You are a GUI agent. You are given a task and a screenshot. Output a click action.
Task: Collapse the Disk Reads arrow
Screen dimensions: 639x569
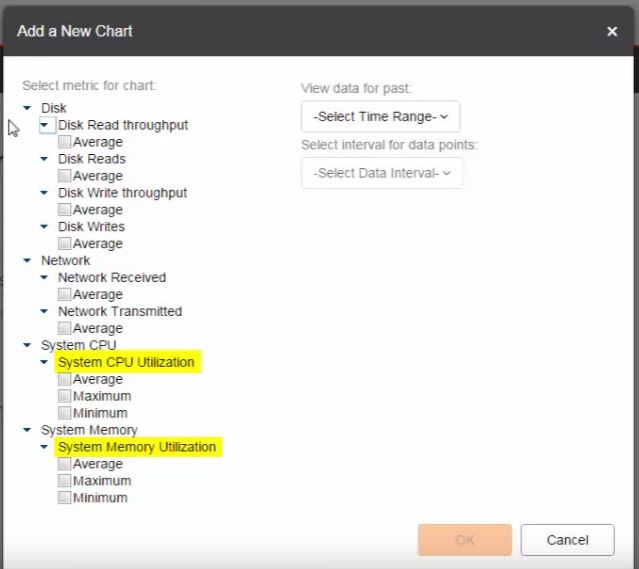pos(44,159)
